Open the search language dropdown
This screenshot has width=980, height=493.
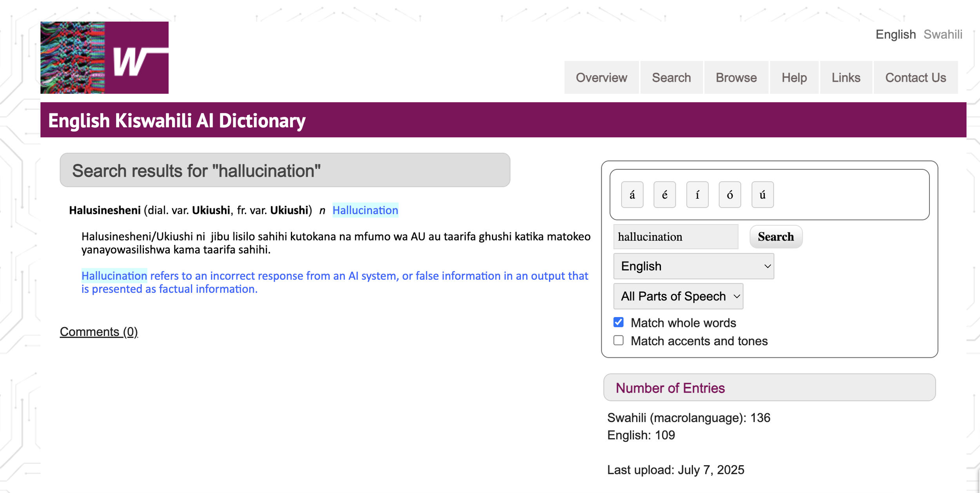click(693, 266)
